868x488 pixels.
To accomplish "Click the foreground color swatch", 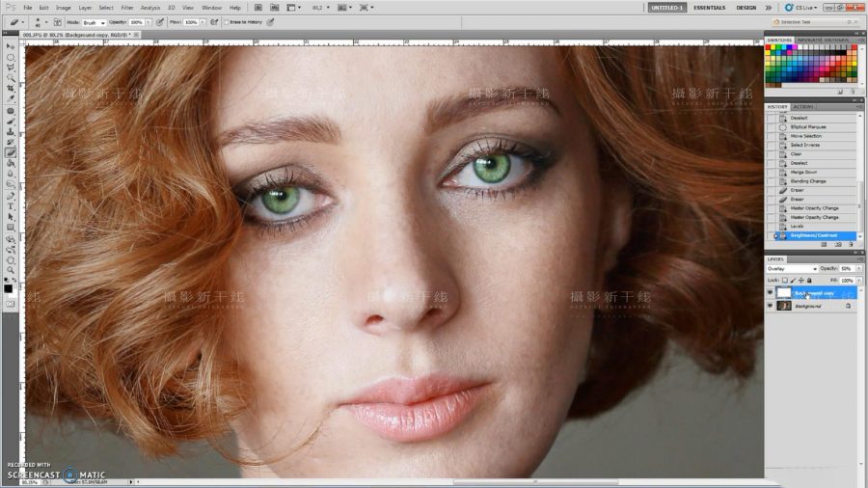I will click(9, 288).
